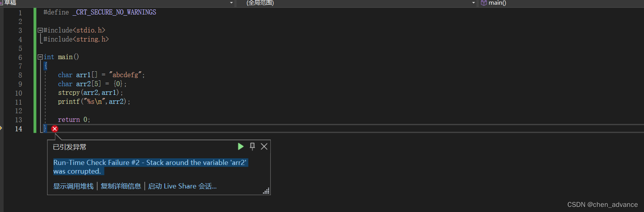This screenshot has height=212, width=644.
Task: Click the 已引发异常 title
Action: tap(69, 147)
